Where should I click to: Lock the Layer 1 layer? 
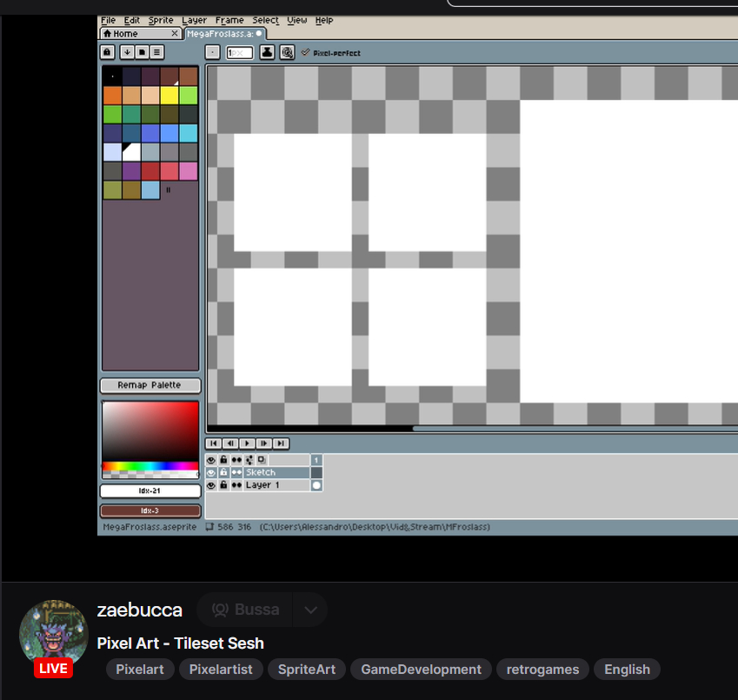pos(223,485)
